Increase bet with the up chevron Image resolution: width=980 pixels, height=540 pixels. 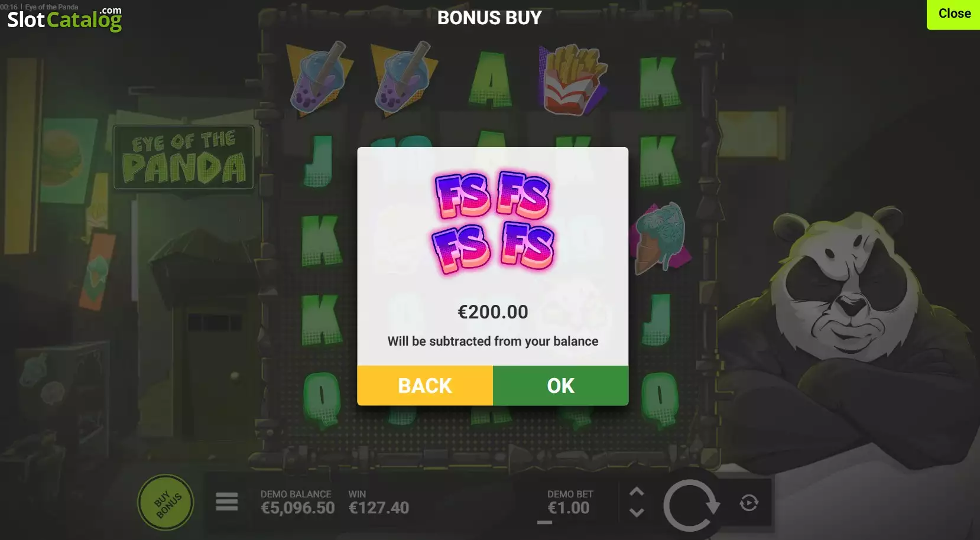pos(637,492)
